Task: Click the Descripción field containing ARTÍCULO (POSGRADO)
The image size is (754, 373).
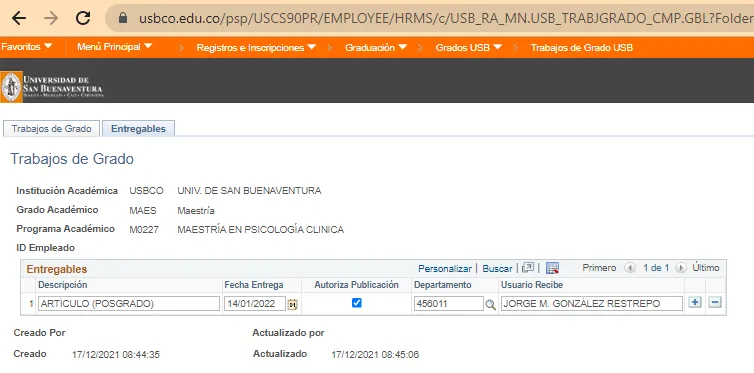Action: pyautogui.click(x=128, y=303)
